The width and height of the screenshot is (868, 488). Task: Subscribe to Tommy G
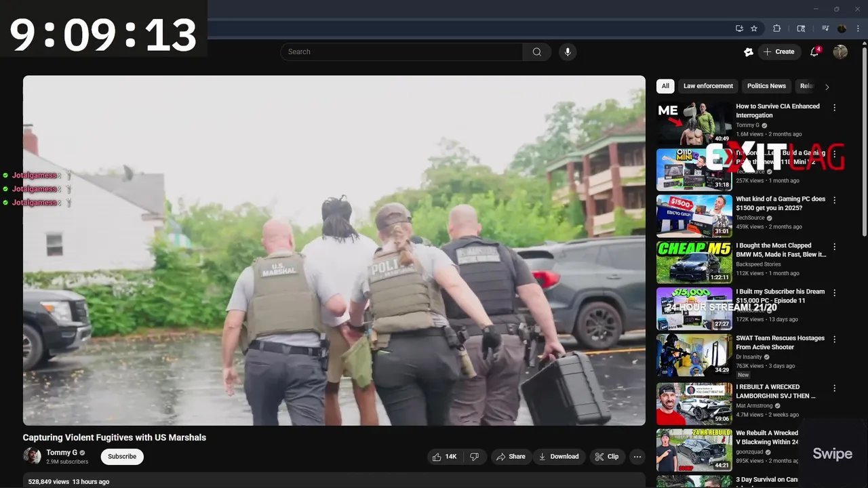[122, 457]
